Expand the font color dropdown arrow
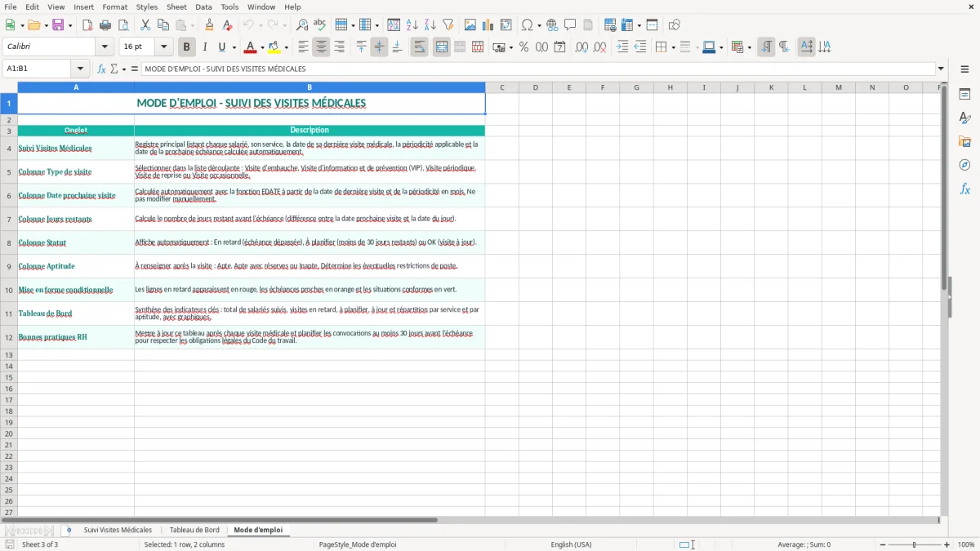 pyautogui.click(x=262, y=47)
